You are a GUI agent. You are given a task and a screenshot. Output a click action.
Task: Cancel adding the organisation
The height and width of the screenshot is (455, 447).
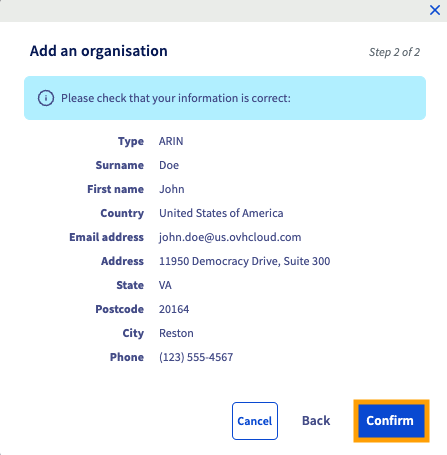click(x=255, y=421)
